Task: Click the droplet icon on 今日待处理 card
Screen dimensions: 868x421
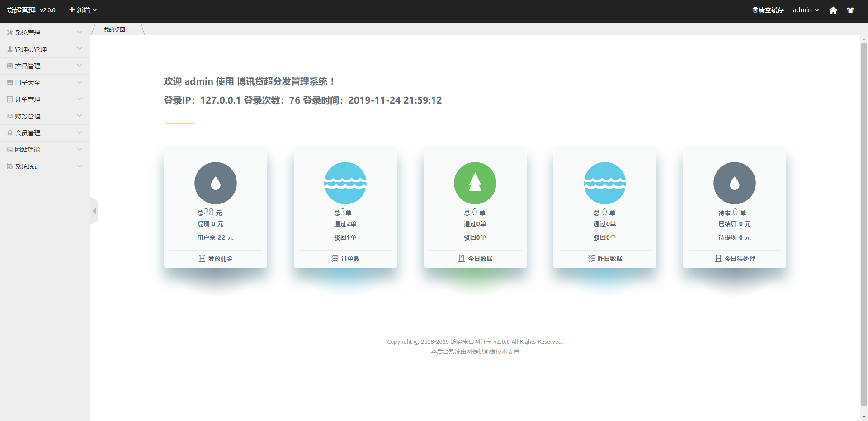Action: (x=735, y=183)
